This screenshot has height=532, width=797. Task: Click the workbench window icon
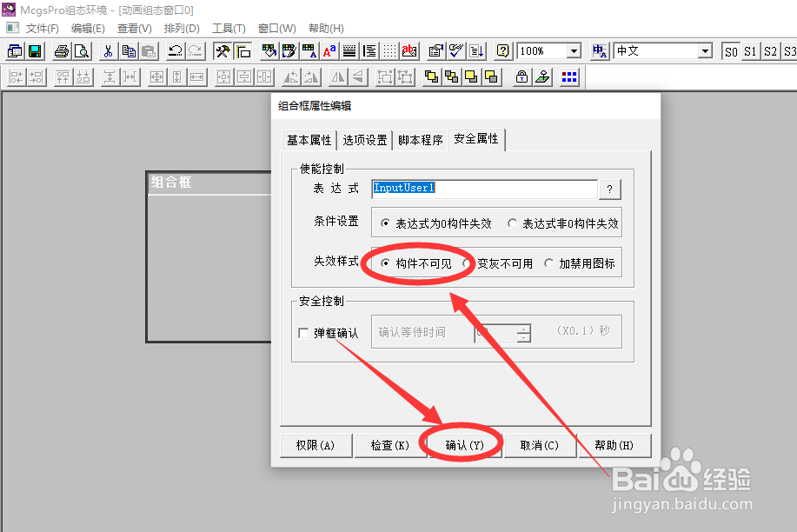coord(14,51)
